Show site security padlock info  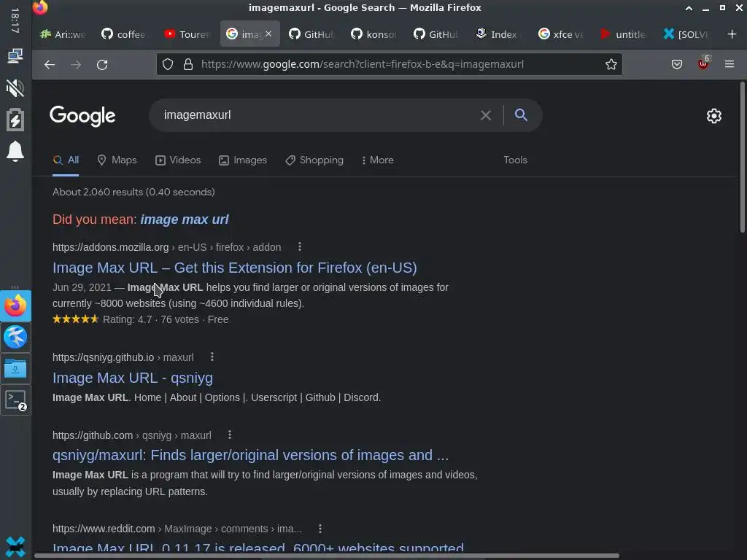(188, 64)
